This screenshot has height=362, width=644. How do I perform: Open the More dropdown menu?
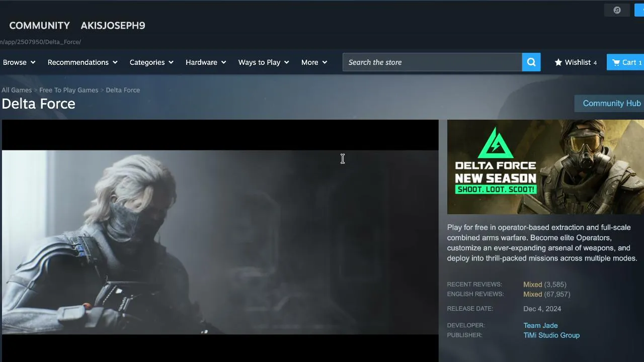pyautogui.click(x=314, y=62)
